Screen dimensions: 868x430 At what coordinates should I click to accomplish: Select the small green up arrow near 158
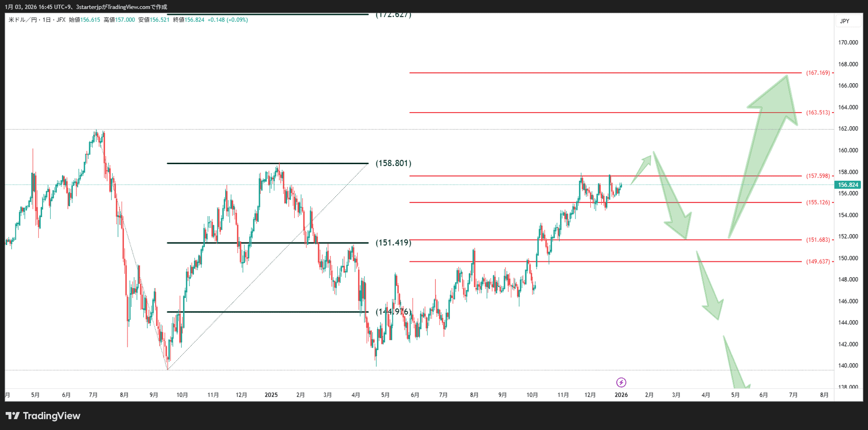(643, 167)
